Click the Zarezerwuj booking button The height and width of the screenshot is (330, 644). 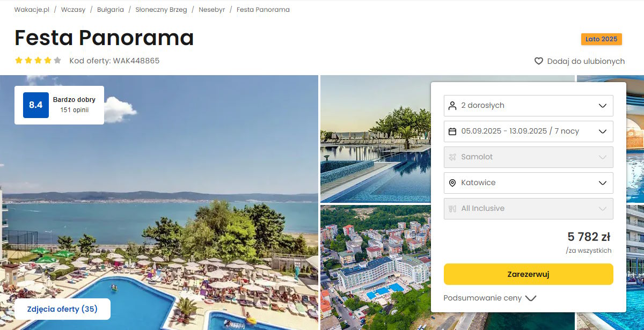coord(528,274)
